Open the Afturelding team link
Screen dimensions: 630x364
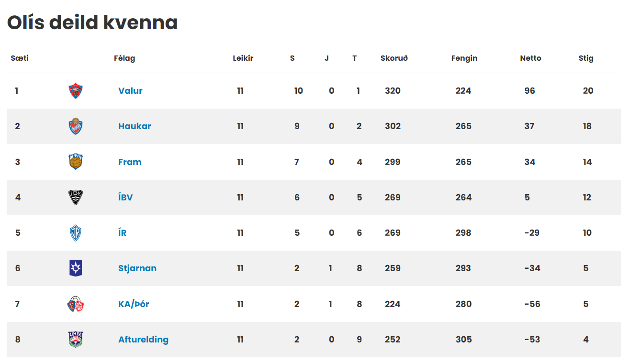(143, 339)
